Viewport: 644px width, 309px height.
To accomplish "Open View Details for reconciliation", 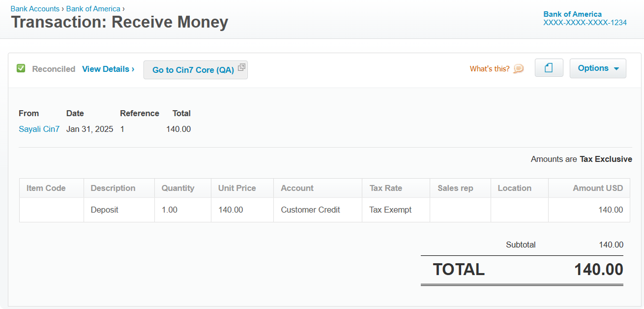I will coord(108,69).
